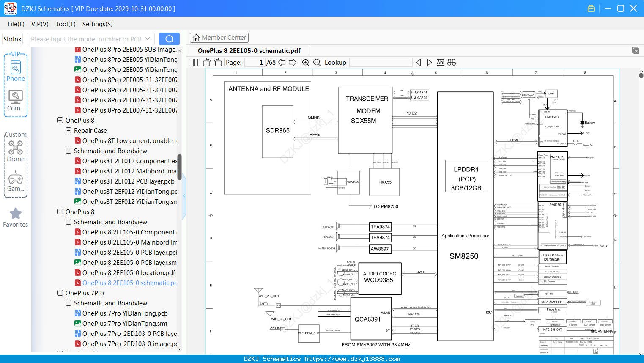Image resolution: width=644 pixels, height=363 pixels.
Task: Click the blue search button
Action: (x=169, y=39)
